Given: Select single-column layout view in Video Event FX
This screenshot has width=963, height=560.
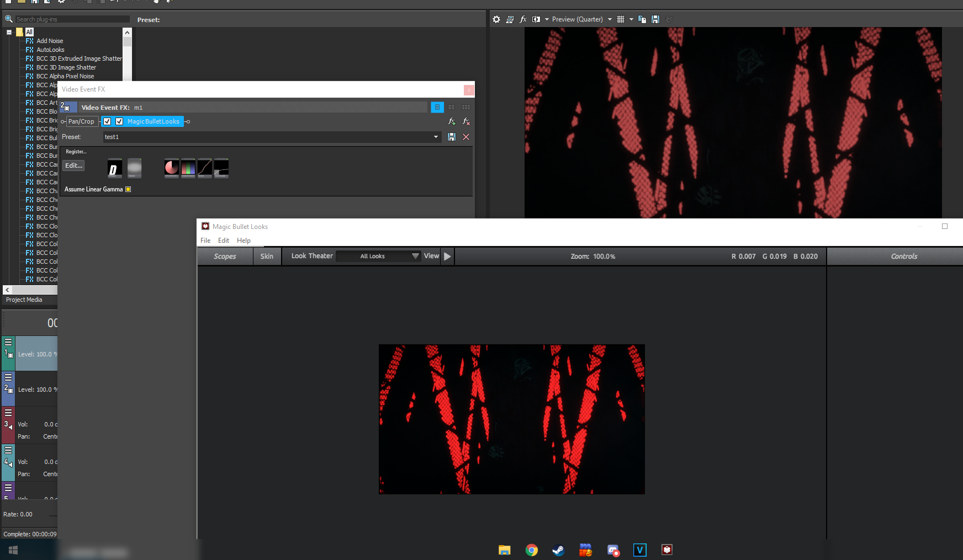Looking at the screenshot, I should point(437,107).
